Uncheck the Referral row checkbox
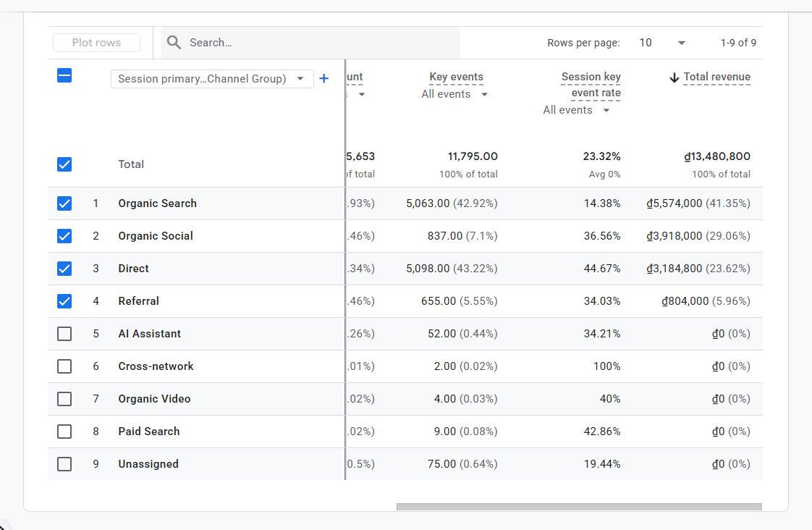The height and width of the screenshot is (530, 812). pos(64,301)
